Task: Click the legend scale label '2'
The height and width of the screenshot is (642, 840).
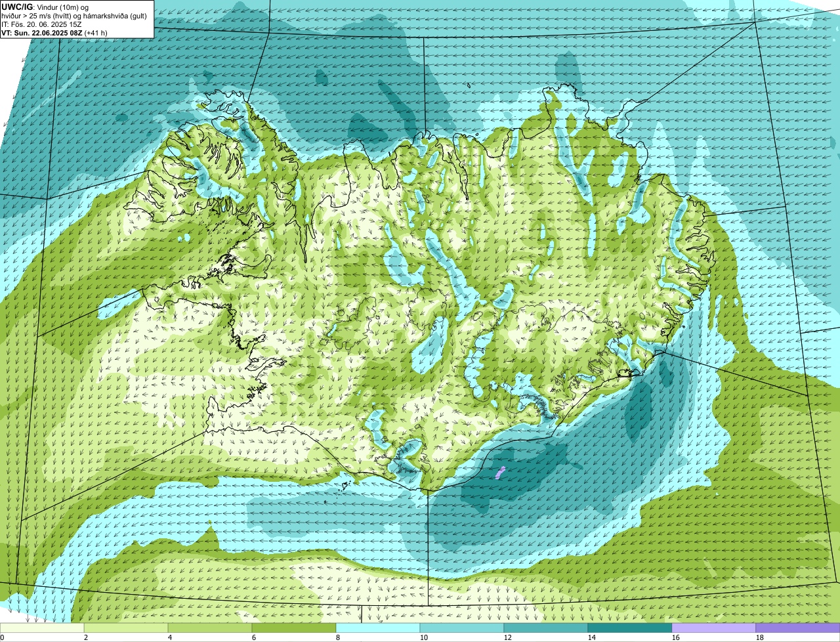Action: [86, 637]
